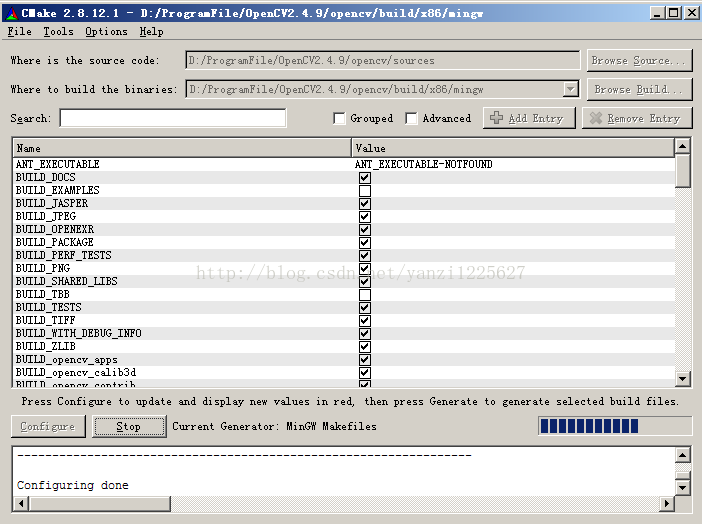Viewport: 702px width, 524px height.
Task: Click entry list scroll down arrow
Action: point(682,379)
